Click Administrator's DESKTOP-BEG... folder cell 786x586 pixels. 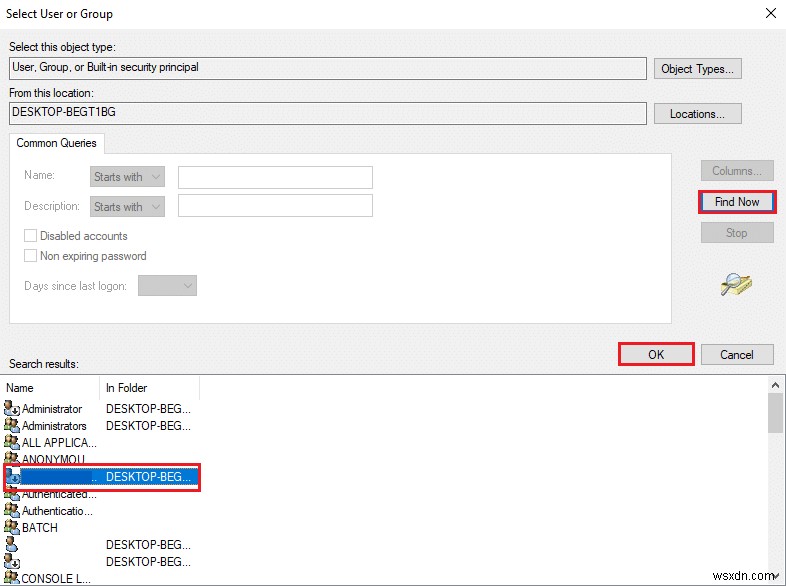(x=148, y=409)
